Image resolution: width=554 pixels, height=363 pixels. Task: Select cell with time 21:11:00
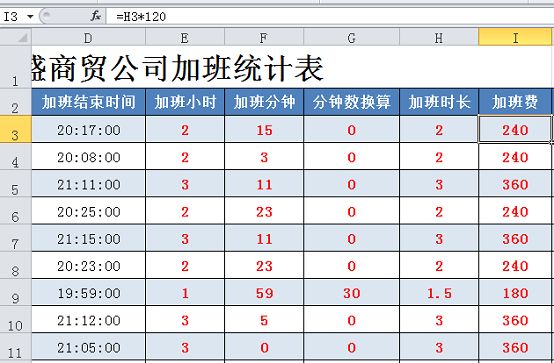click(88, 184)
